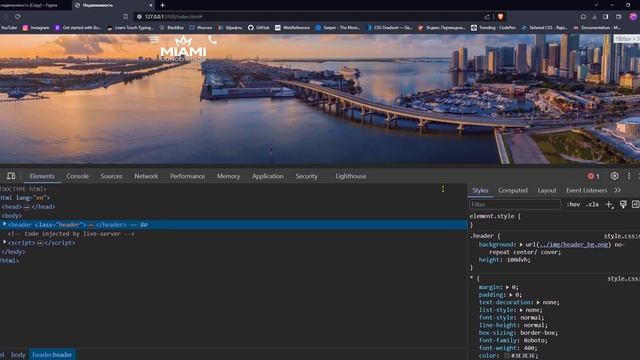
Task: Select body in the breadcrumb bar
Action: point(18,355)
